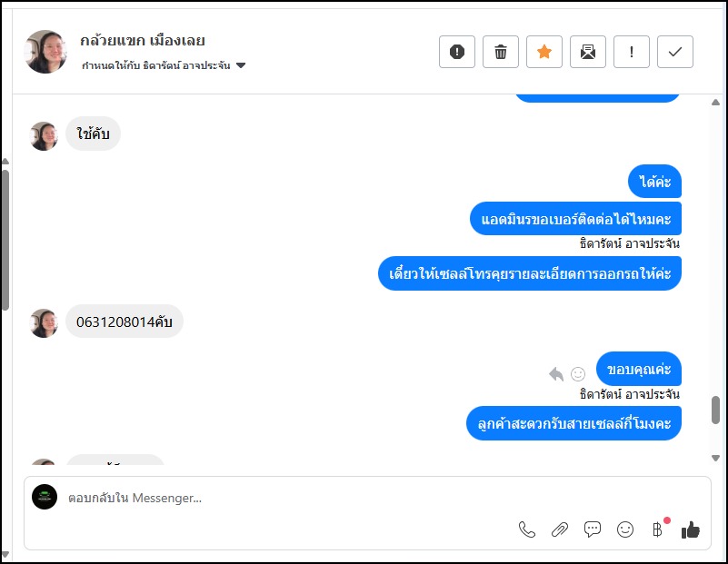Click the chat scrollbar down arrow
Screen dimensions: 728x564
[715, 459]
